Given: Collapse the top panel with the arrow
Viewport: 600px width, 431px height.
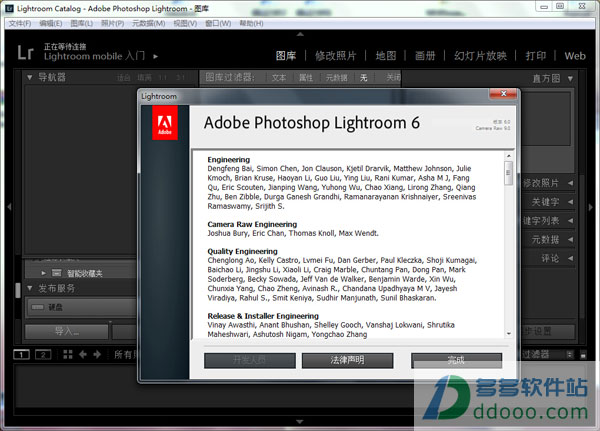Looking at the screenshot, I should click(300, 34).
